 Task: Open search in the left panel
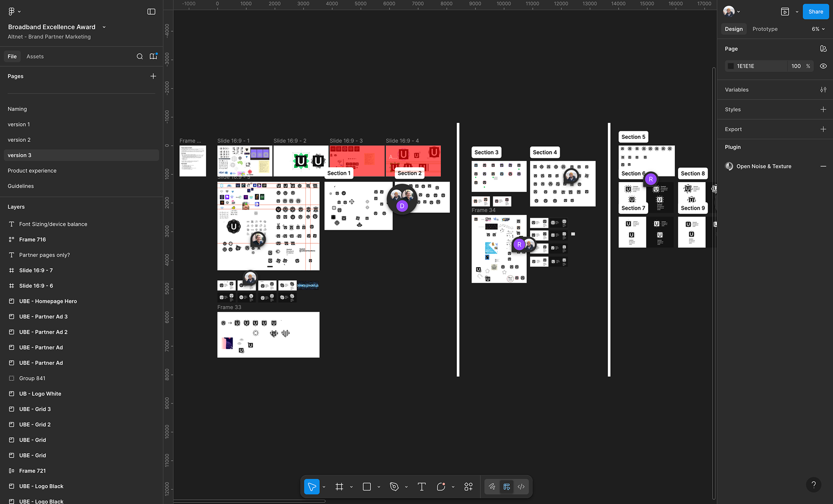tap(139, 56)
